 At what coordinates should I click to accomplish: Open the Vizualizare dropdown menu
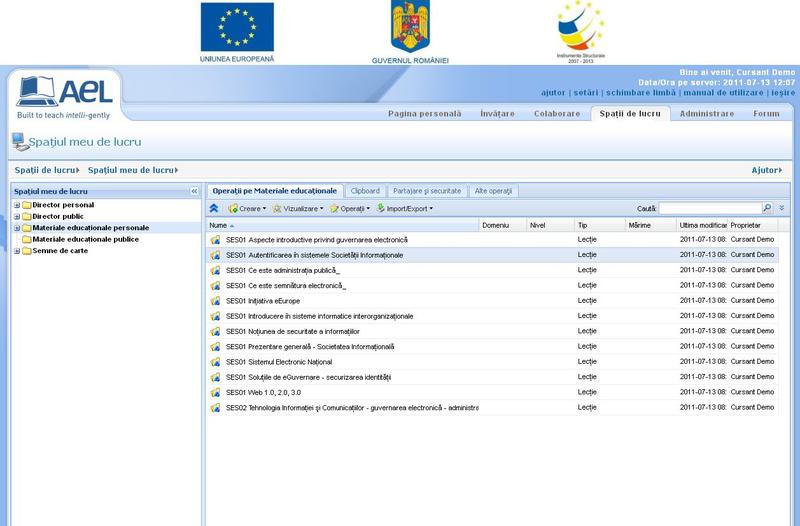pyautogui.click(x=298, y=209)
